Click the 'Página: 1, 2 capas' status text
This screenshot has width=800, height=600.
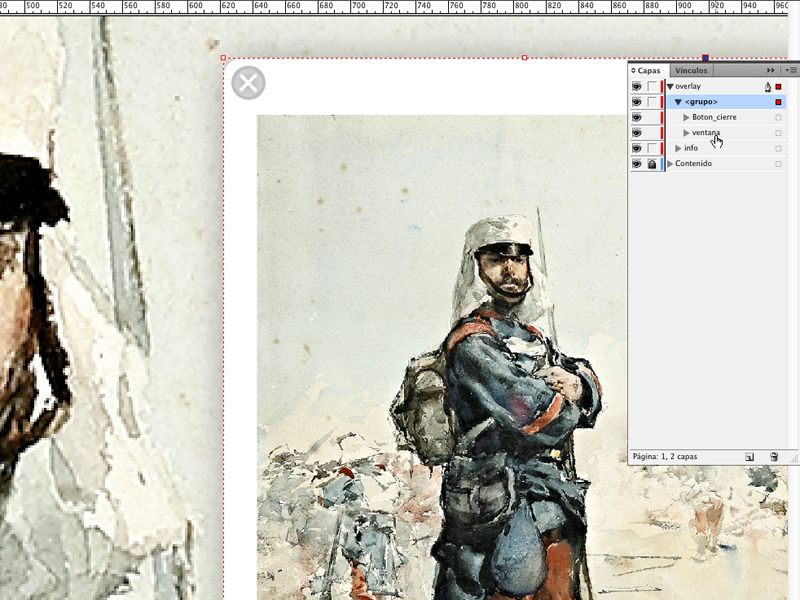(665, 457)
